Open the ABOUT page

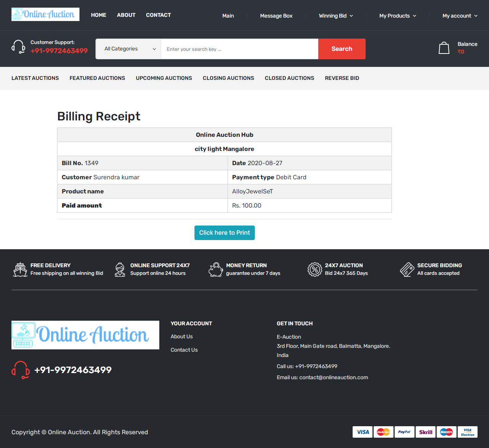[x=126, y=15]
